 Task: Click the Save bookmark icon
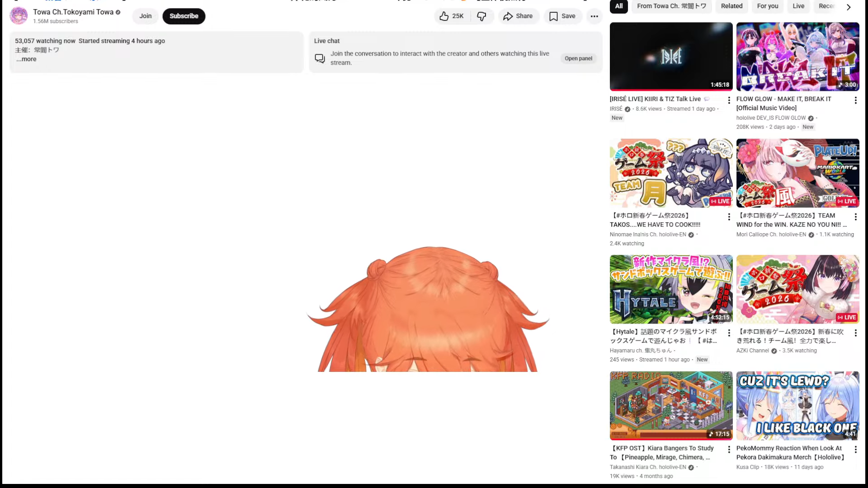tap(553, 16)
